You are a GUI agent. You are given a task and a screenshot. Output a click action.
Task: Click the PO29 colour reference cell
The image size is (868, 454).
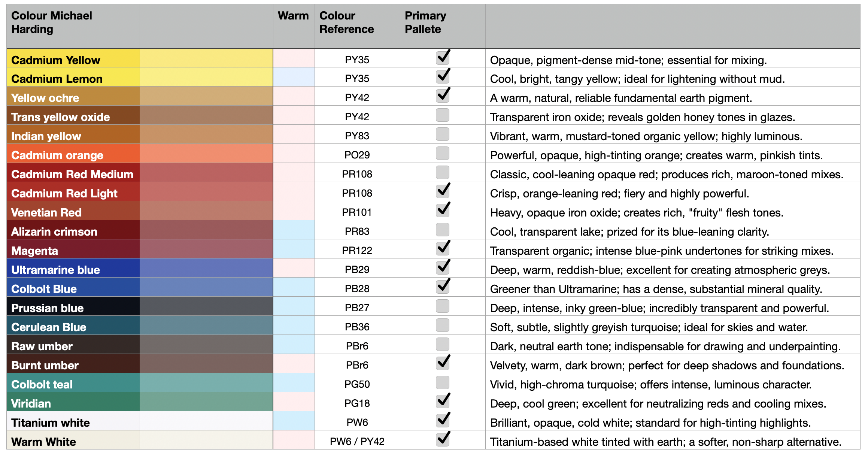[x=357, y=153]
